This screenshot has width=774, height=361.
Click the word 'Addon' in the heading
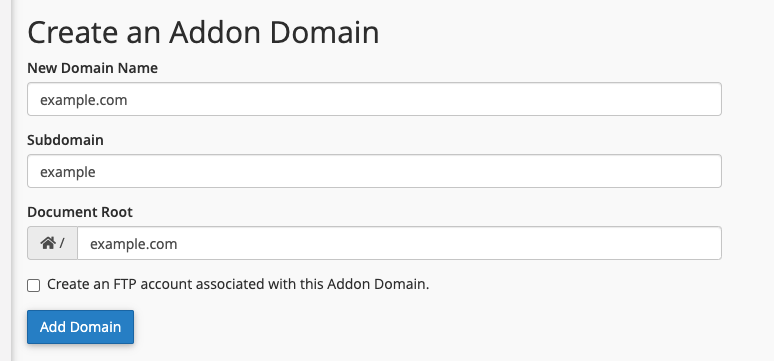(x=214, y=33)
